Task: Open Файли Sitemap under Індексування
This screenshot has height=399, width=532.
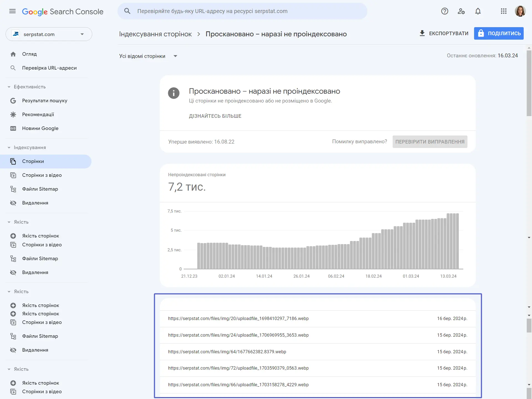Action: coord(40,189)
